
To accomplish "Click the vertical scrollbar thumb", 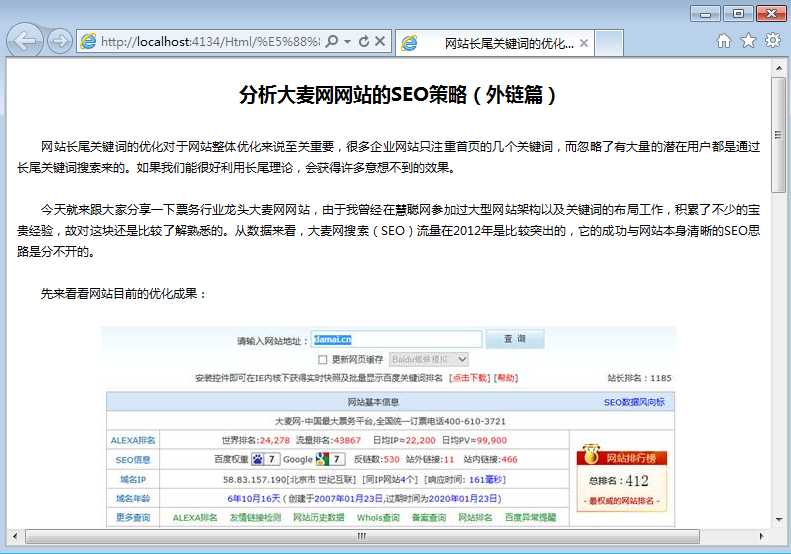I will 778,135.
